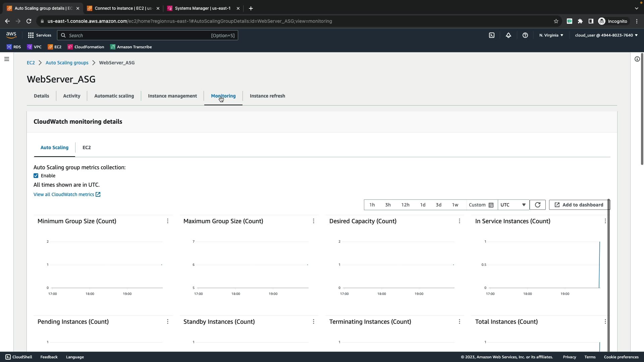Viewport: 644px width, 362px height.
Task: Open the UTC timezone dropdown
Action: [x=513, y=205]
